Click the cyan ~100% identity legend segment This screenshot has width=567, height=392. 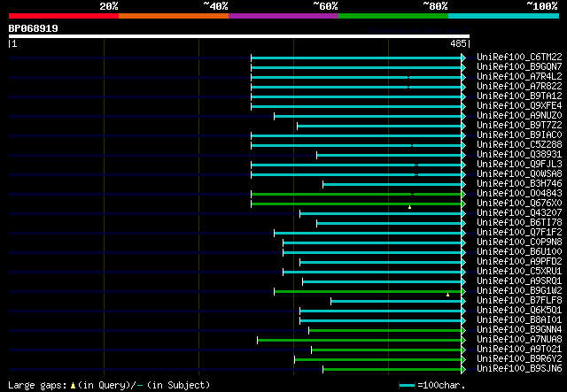pos(504,16)
